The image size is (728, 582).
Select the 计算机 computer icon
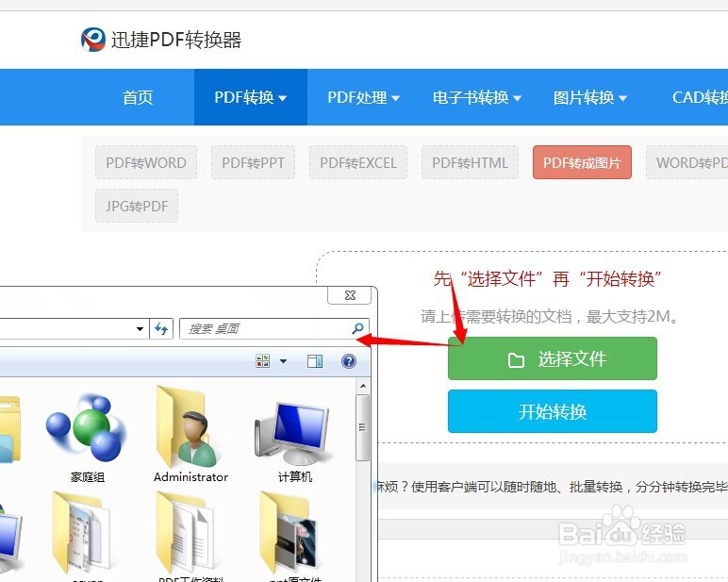(292, 433)
